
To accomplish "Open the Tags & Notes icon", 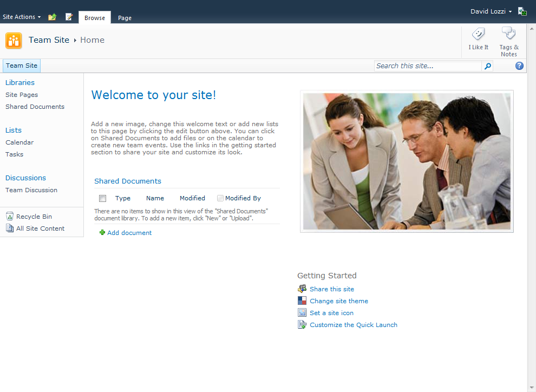I will click(508, 34).
